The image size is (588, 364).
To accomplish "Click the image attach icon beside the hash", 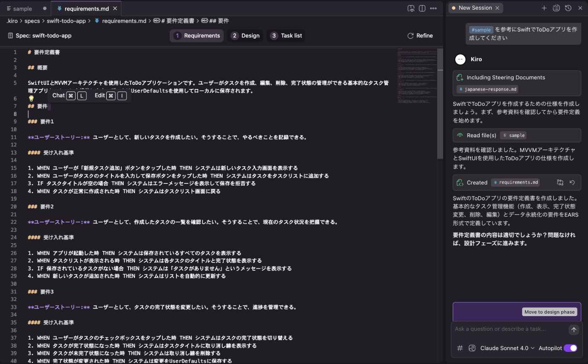I will [x=472, y=348].
